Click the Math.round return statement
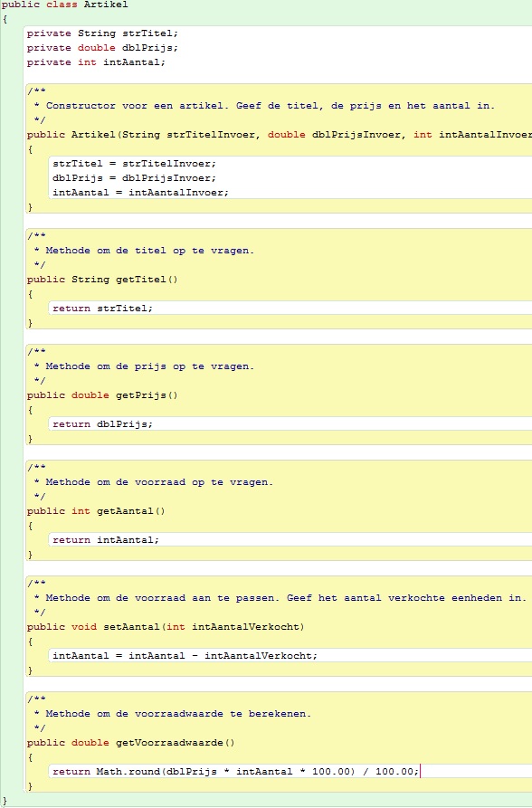This screenshot has width=532, height=808. click(235, 772)
